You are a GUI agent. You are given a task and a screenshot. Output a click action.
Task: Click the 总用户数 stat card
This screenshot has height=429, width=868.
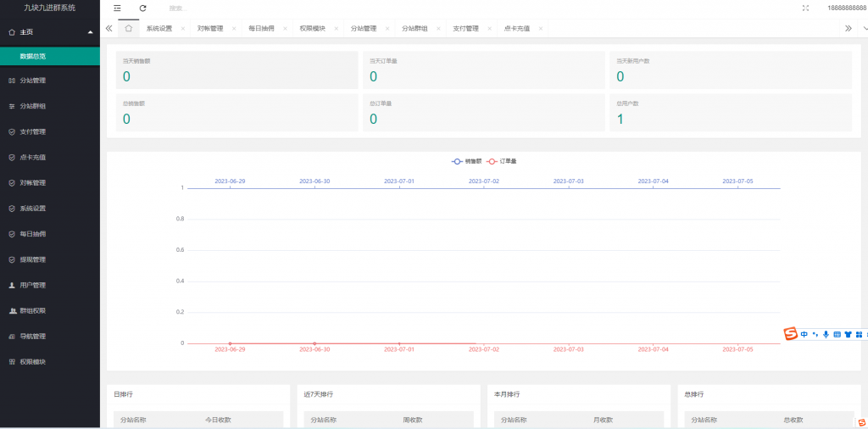[x=731, y=113]
